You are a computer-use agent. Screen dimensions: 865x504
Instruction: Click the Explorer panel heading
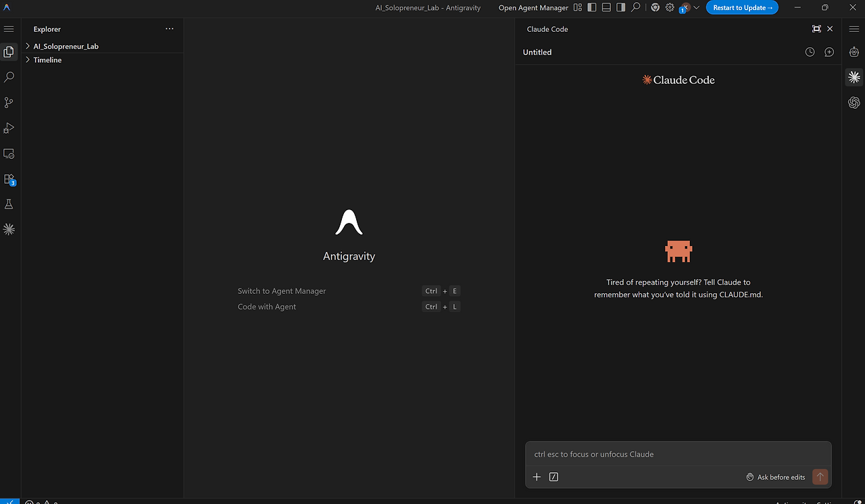tap(47, 29)
